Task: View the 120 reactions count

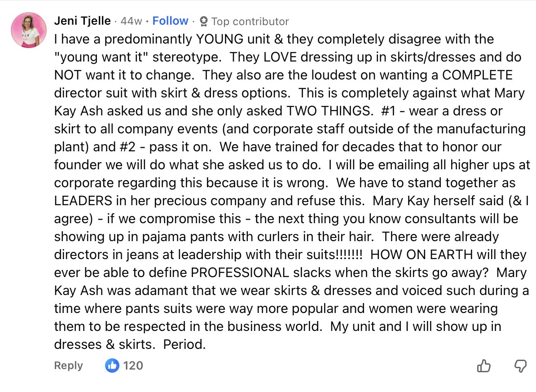Action: point(133,366)
